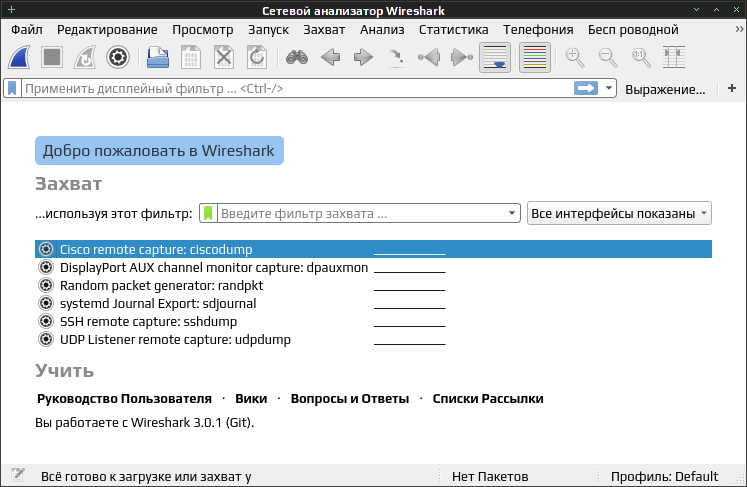The image size is (747, 487).
Task: Open a capture file icon
Action: tap(158, 58)
